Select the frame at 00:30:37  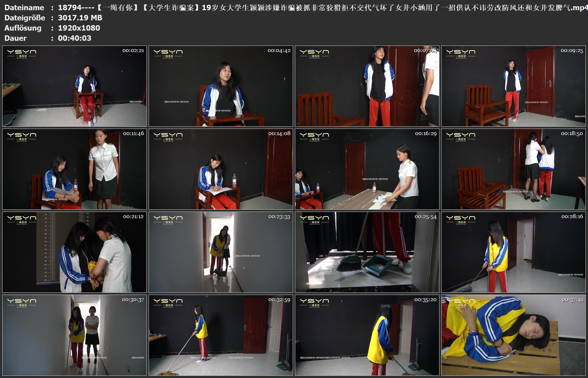point(74,335)
